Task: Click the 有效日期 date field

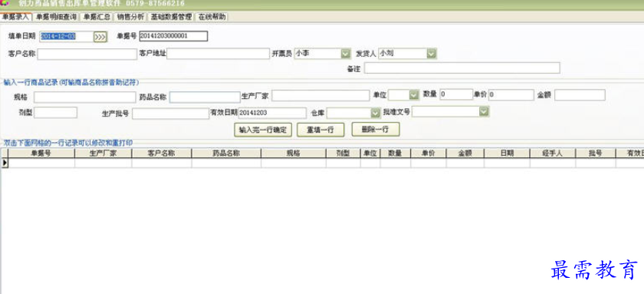Action: 272,113
